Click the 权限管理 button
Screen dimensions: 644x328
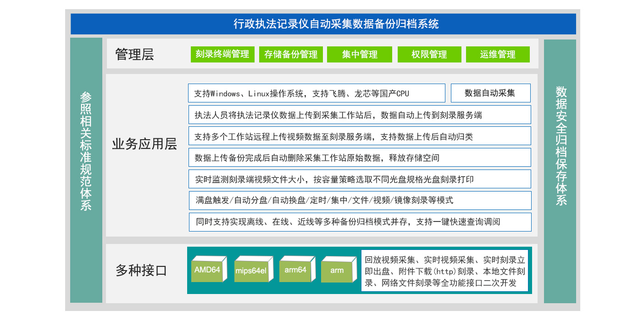[429, 54]
